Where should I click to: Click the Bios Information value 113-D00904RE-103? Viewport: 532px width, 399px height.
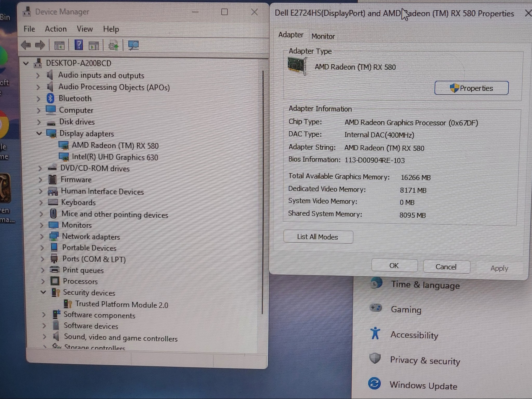pos(375,160)
